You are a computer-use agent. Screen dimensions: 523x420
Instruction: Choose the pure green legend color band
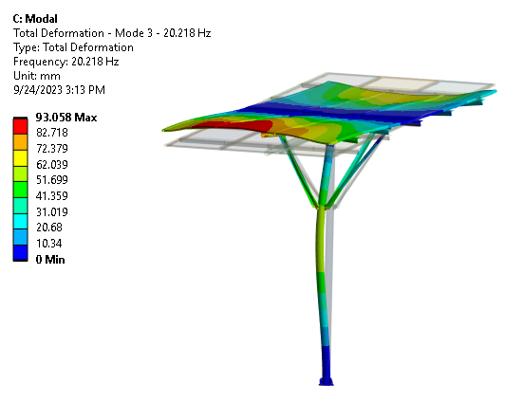coord(20,190)
